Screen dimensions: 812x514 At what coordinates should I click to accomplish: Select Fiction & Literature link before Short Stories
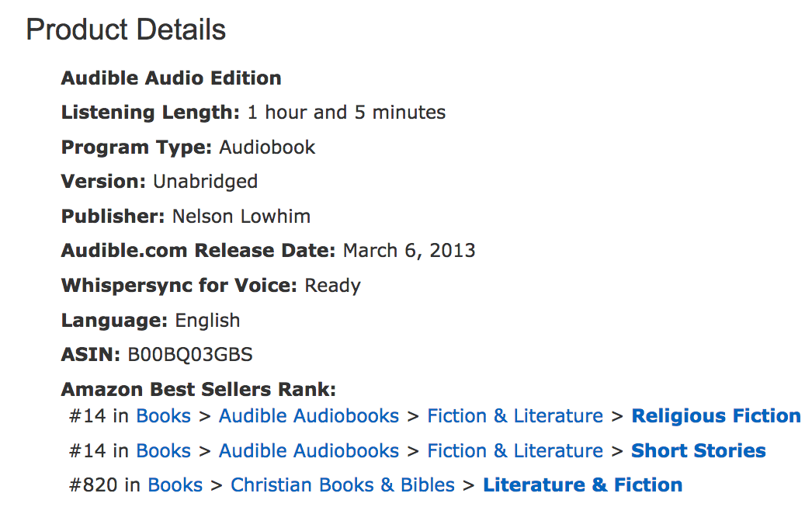[x=515, y=451]
